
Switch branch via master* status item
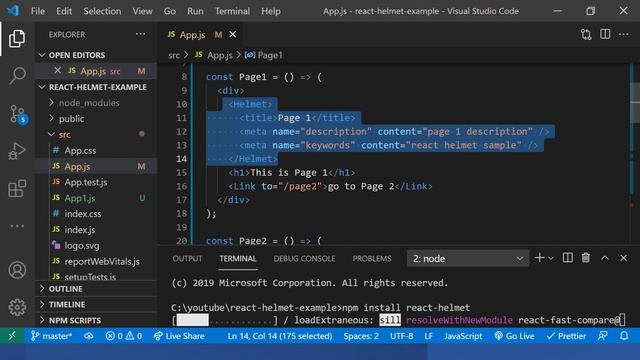(51, 336)
